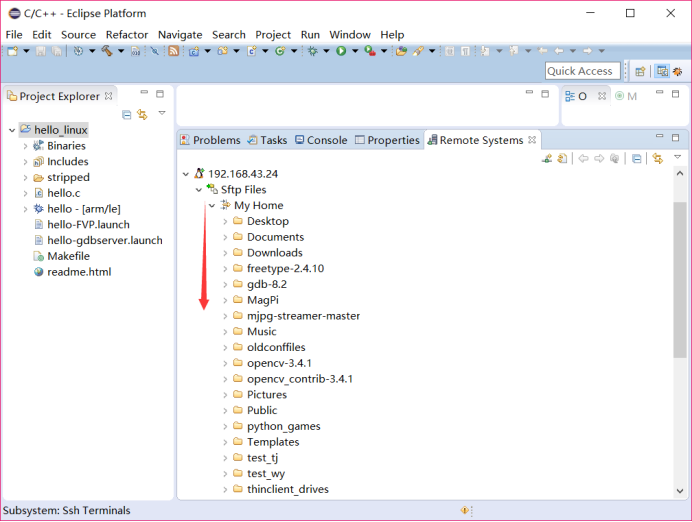Open the Debug dropdown arrow
This screenshot has height=522, width=692.
click(x=326, y=51)
